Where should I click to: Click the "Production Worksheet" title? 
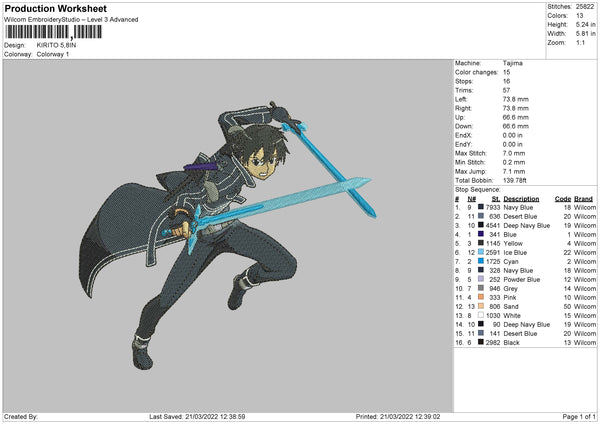(55, 8)
